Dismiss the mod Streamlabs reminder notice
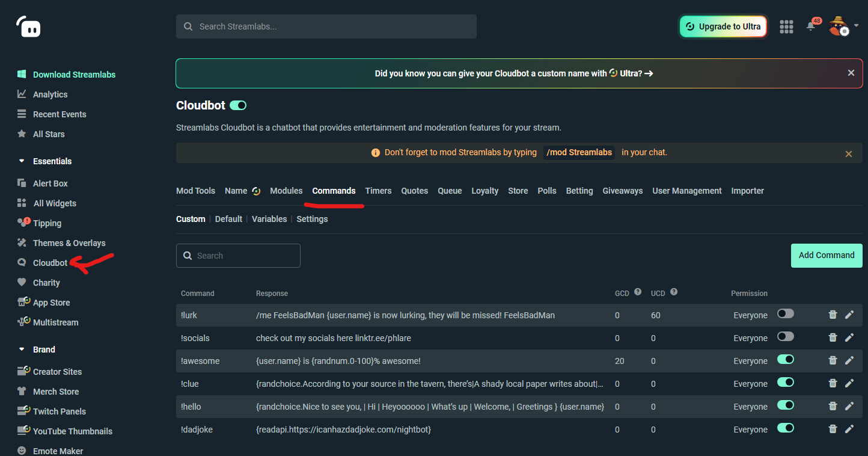Viewport: 868px width, 456px height. [849, 153]
